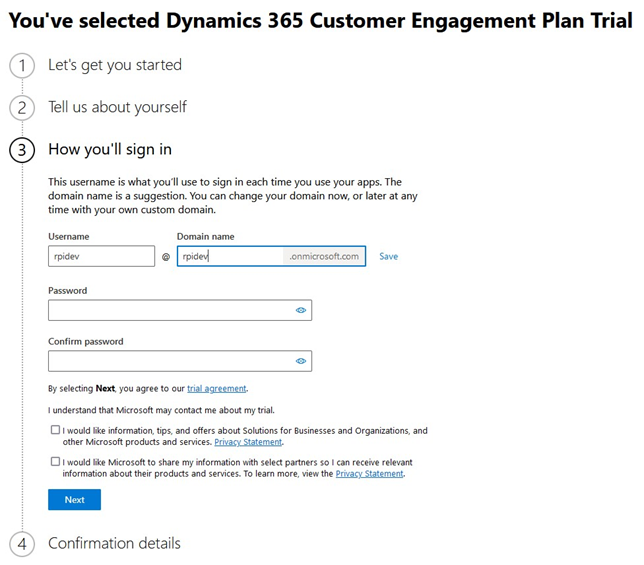Expand the "Tell us about yourself" step
The height and width of the screenshot is (565, 644).
coord(117,108)
